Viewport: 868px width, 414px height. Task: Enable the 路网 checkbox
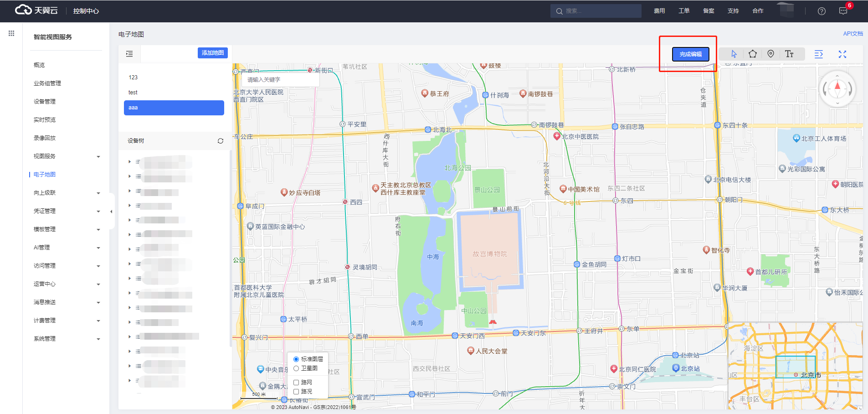[296, 383]
